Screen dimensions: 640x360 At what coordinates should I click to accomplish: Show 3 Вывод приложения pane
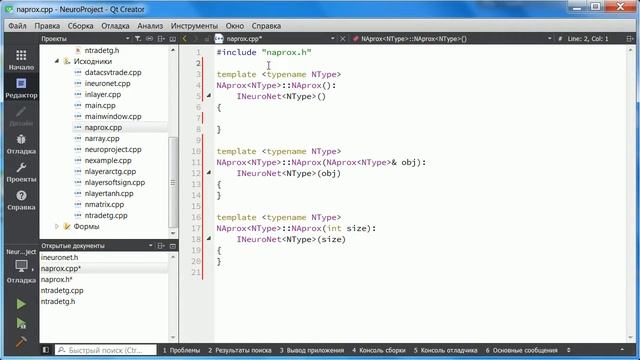tap(312, 350)
